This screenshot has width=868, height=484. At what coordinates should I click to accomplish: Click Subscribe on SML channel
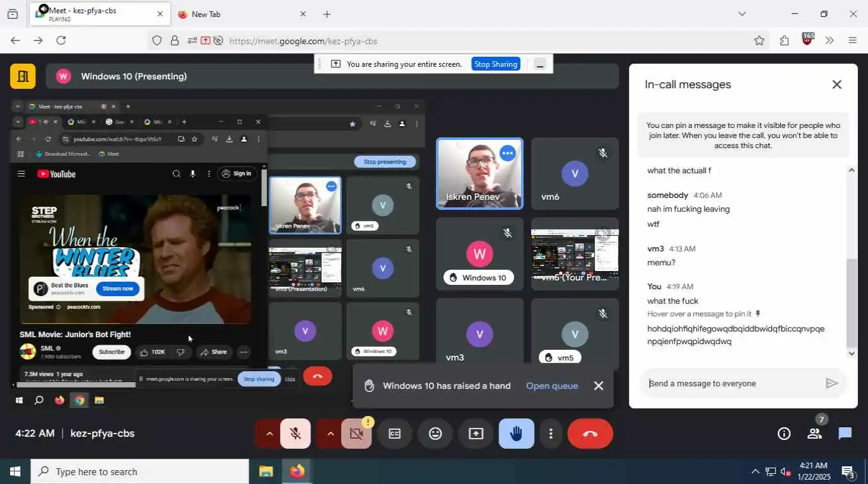click(112, 352)
